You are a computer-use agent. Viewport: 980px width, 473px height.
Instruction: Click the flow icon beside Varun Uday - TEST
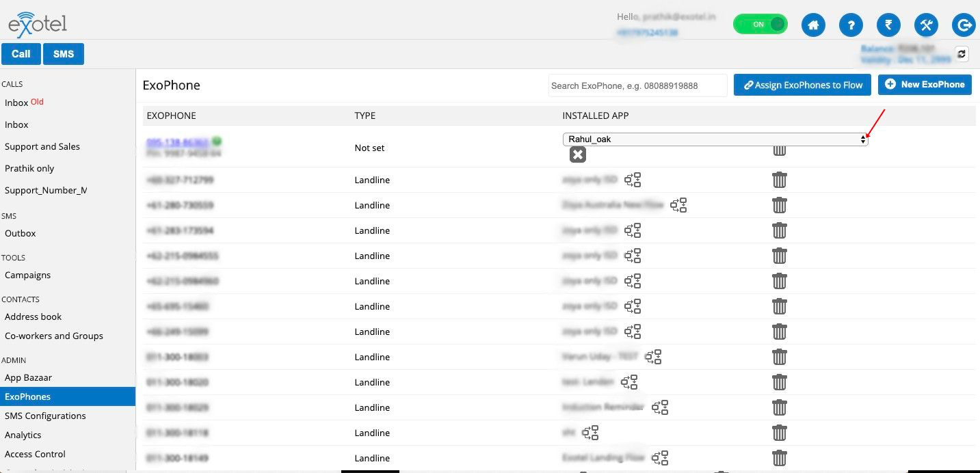(653, 357)
